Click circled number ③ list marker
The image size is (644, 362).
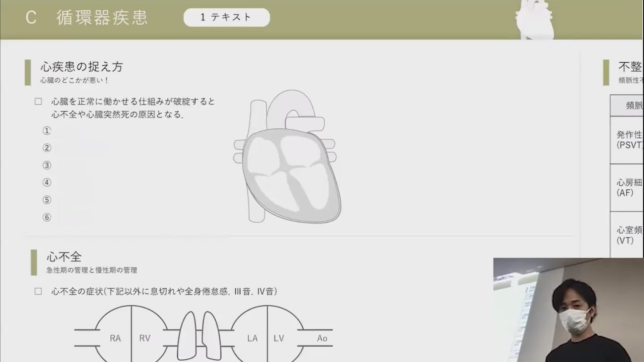click(47, 165)
